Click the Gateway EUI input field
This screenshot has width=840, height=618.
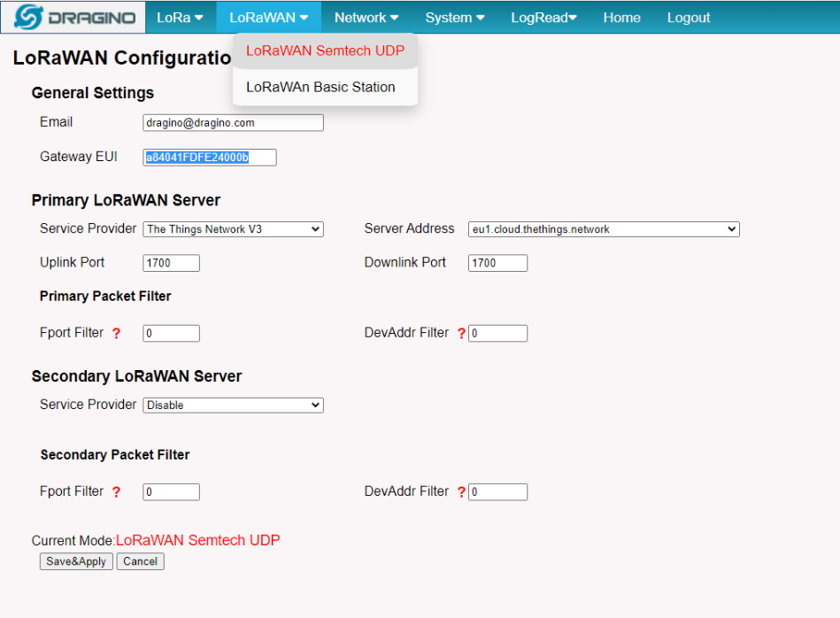210,158
